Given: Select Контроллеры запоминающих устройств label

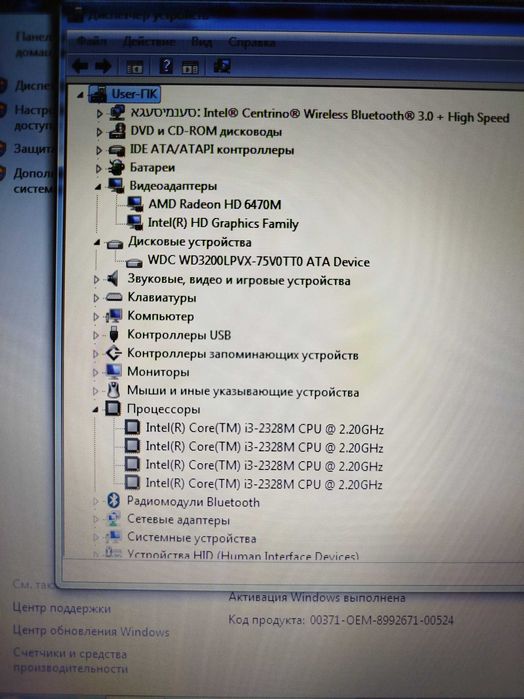Looking at the screenshot, I should click(243, 354).
